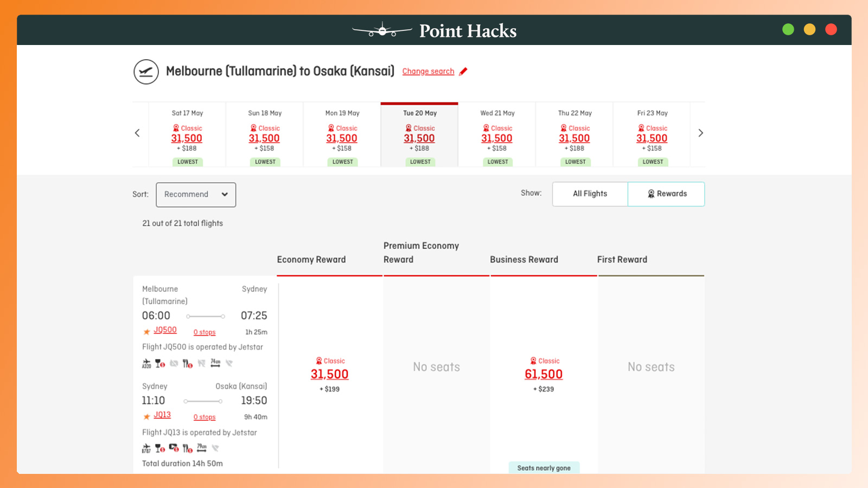This screenshot has height=488, width=868.
Task: Click the '+ $239' Business taxes amount
Action: pyautogui.click(x=544, y=389)
